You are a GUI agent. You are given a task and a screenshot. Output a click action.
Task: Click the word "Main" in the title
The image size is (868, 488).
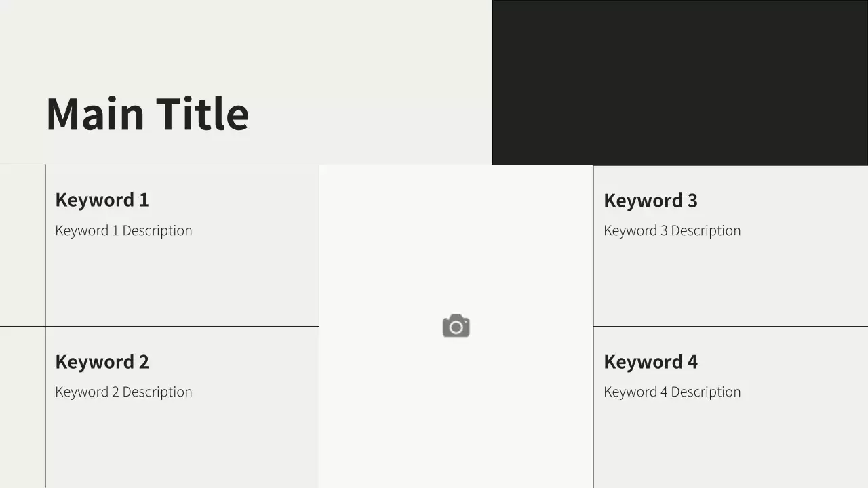click(x=95, y=114)
